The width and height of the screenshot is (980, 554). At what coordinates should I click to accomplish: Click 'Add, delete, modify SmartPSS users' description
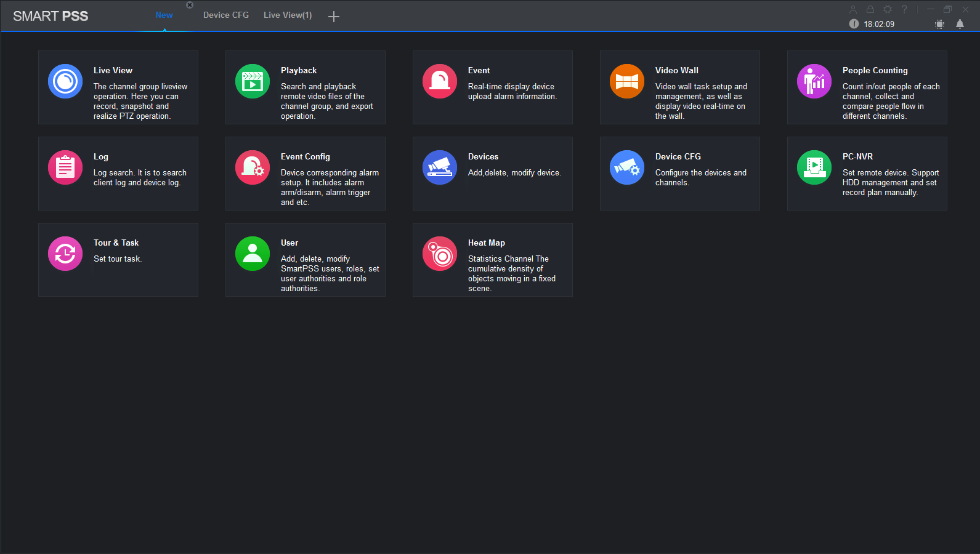(x=330, y=273)
